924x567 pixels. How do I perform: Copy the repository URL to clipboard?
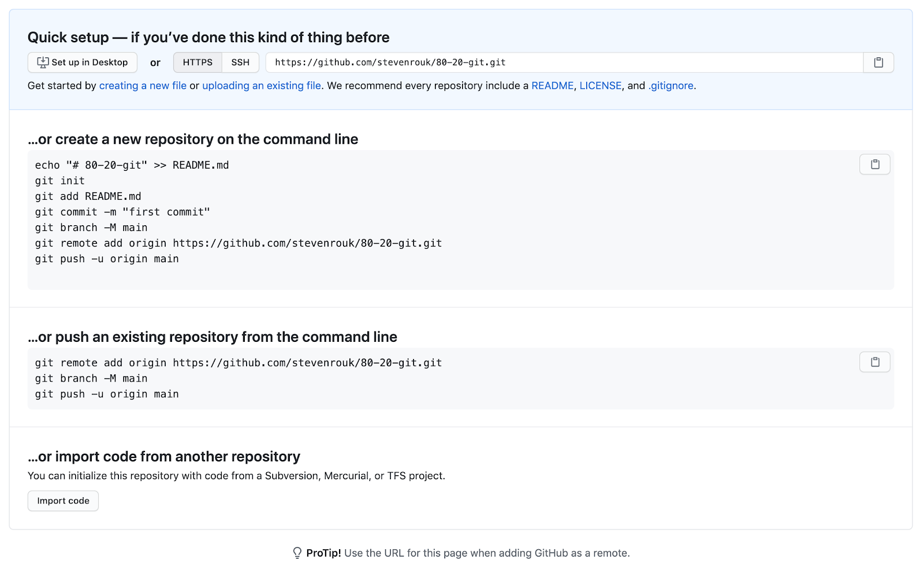(x=878, y=62)
